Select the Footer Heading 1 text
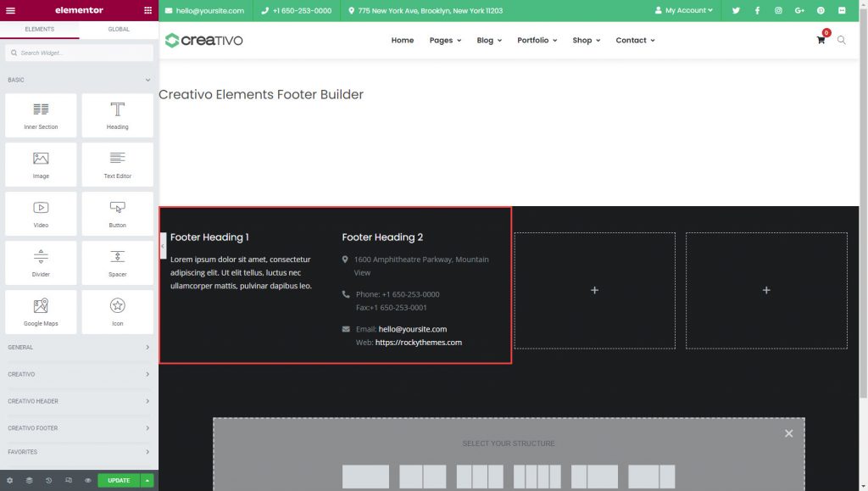This screenshot has height=491, width=868. (x=209, y=237)
